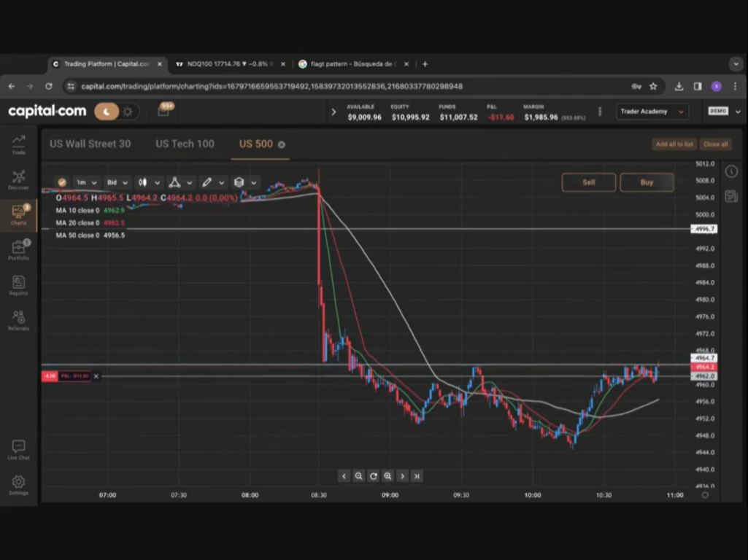
Task: Close the open position marker on the chart
Action: click(x=96, y=376)
